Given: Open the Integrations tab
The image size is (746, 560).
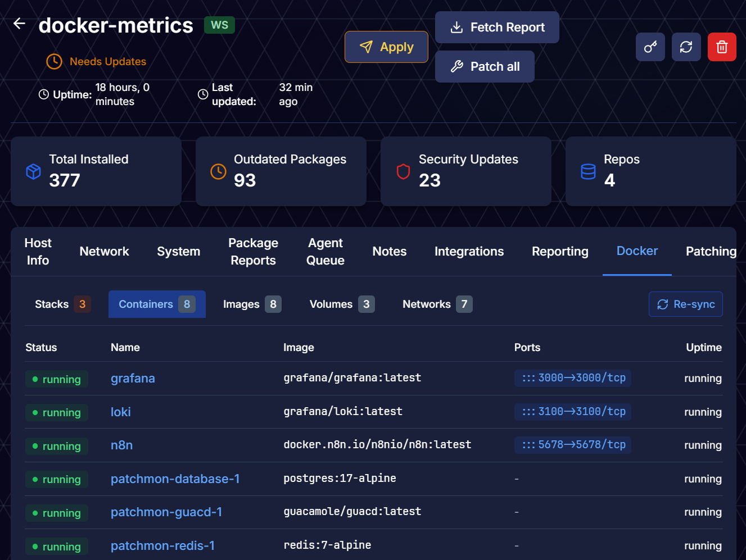Looking at the screenshot, I should coord(469,252).
